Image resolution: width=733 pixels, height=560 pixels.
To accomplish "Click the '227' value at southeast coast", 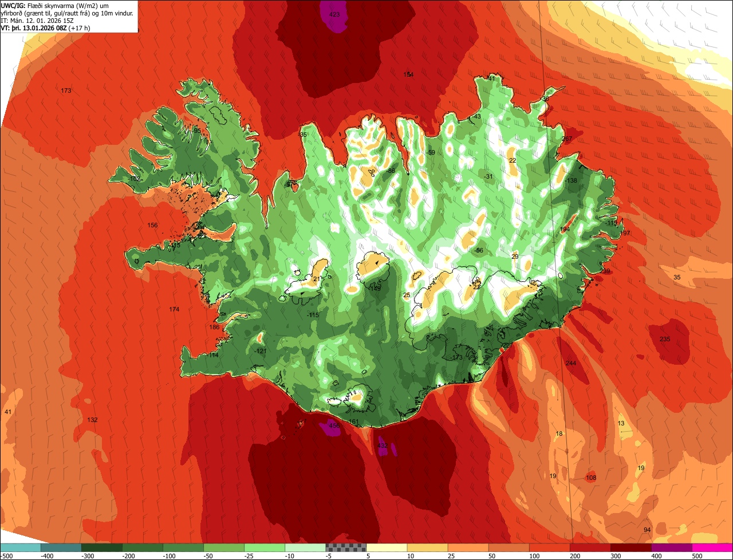I will [507, 345].
